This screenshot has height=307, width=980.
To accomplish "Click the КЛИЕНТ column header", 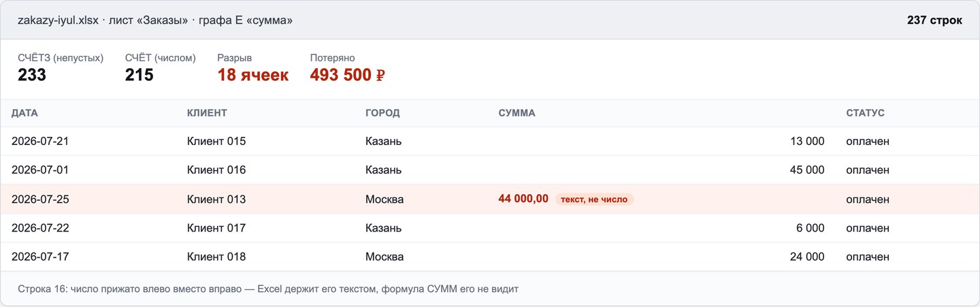I will [x=207, y=113].
